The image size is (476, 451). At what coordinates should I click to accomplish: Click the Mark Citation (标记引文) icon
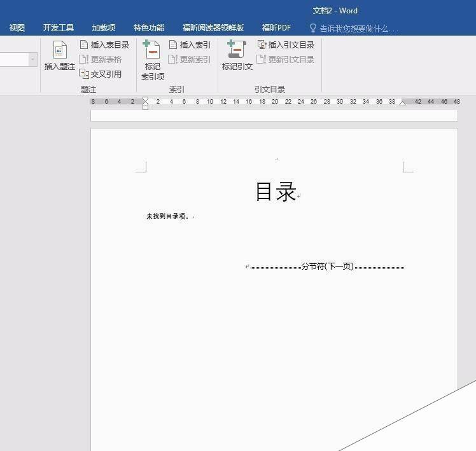(x=237, y=49)
